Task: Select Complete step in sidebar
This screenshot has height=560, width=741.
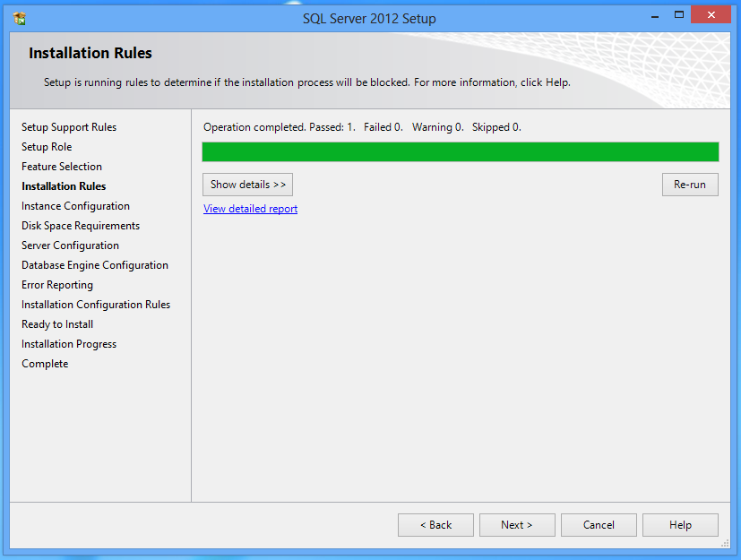Action: point(45,364)
